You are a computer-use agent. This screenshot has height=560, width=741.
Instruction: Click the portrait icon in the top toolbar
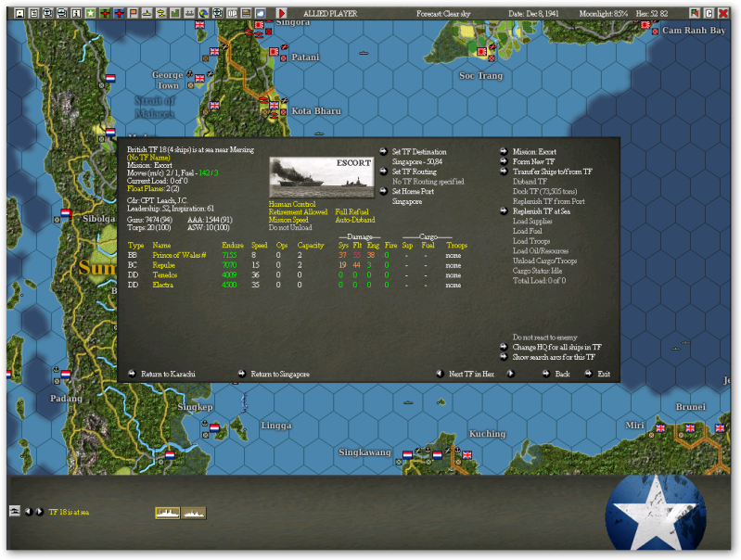(19, 13)
